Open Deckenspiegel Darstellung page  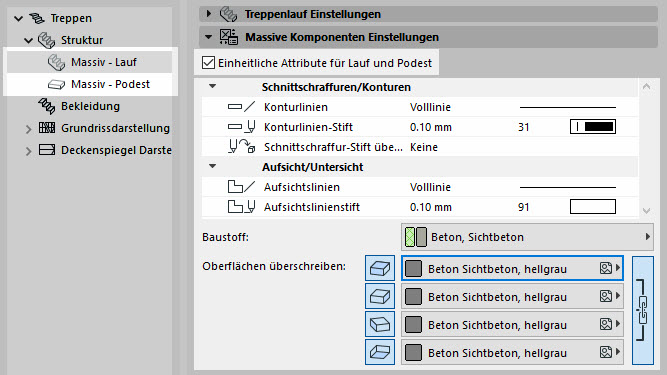pos(116,150)
